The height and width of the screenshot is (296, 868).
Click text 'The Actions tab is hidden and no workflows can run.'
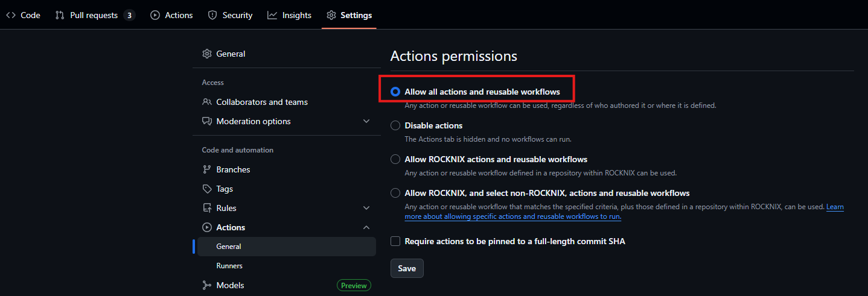click(x=488, y=139)
